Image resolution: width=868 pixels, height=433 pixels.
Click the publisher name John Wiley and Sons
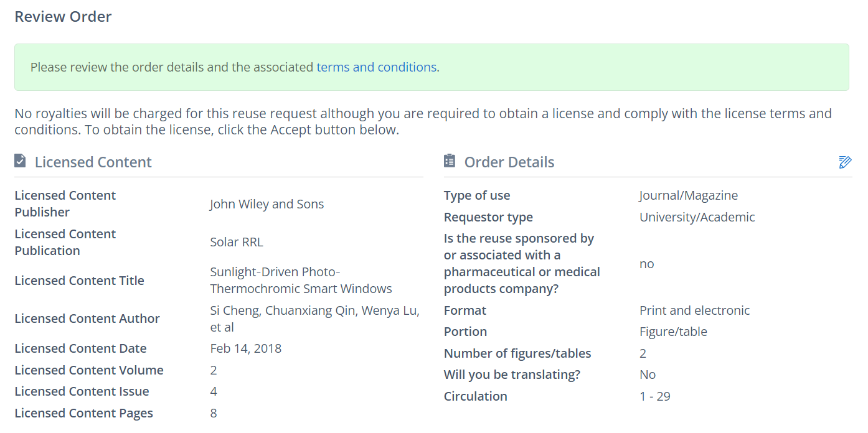(267, 204)
